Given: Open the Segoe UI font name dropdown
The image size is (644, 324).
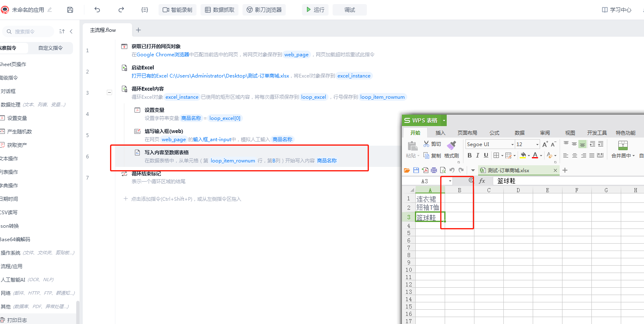Looking at the screenshot, I should (x=512, y=144).
